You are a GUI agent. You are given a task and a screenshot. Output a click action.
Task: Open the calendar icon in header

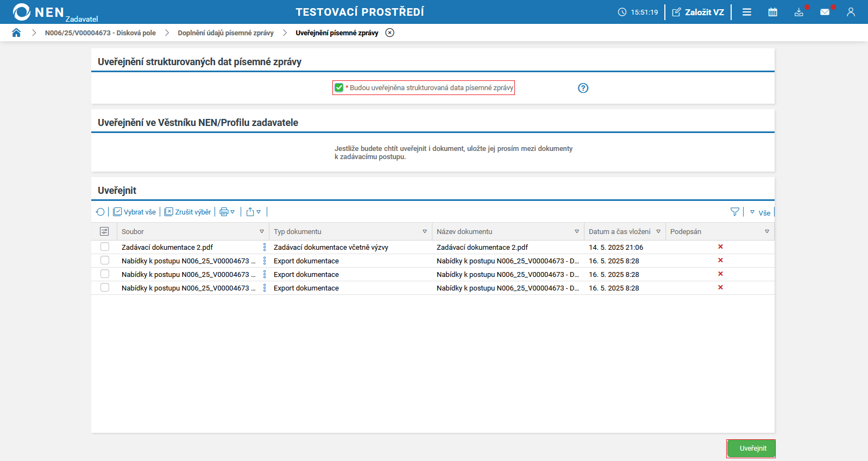772,12
